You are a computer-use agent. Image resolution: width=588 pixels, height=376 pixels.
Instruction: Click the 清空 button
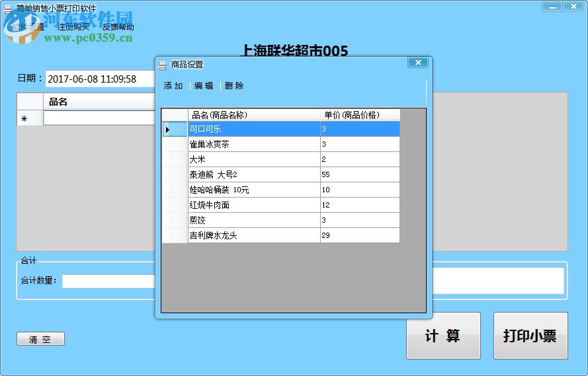coord(40,339)
